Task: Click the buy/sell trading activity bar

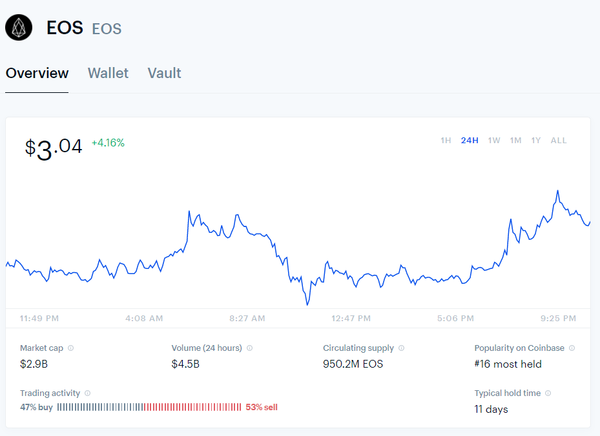Action: point(149,408)
